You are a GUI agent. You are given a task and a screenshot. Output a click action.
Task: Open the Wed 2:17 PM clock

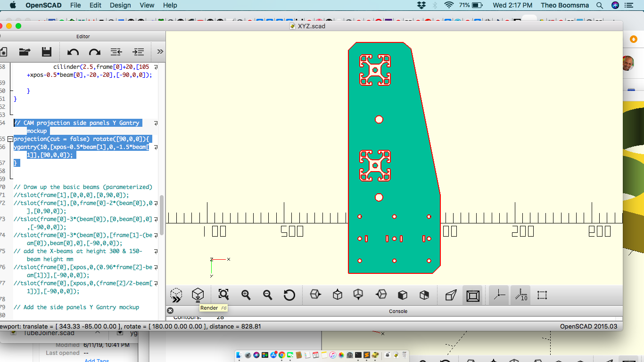pyautogui.click(x=512, y=5)
